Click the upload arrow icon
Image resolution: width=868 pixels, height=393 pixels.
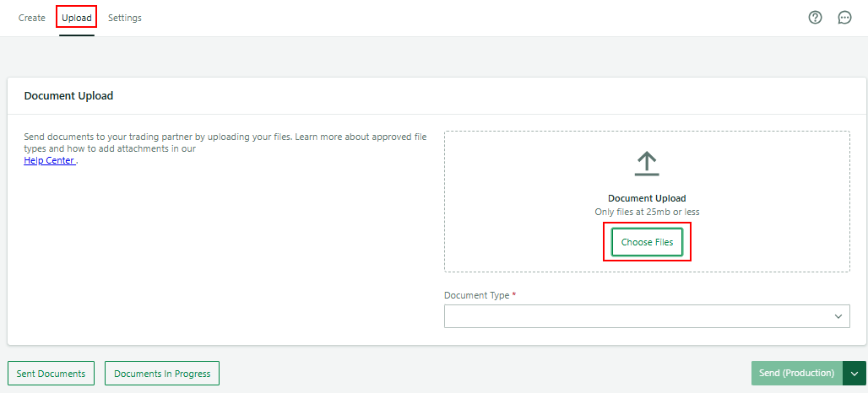pos(647,164)
